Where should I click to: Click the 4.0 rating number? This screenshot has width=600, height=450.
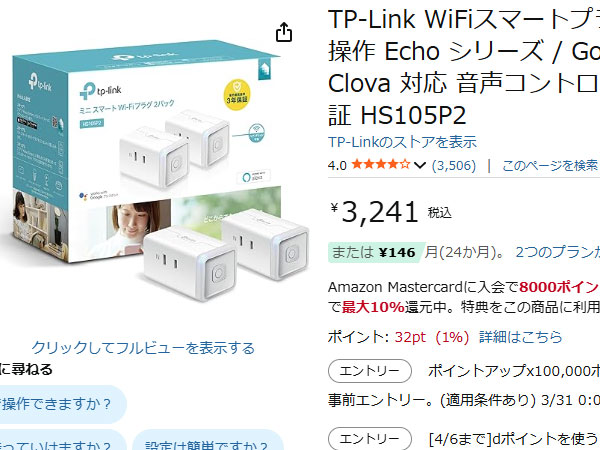point(337,166)
